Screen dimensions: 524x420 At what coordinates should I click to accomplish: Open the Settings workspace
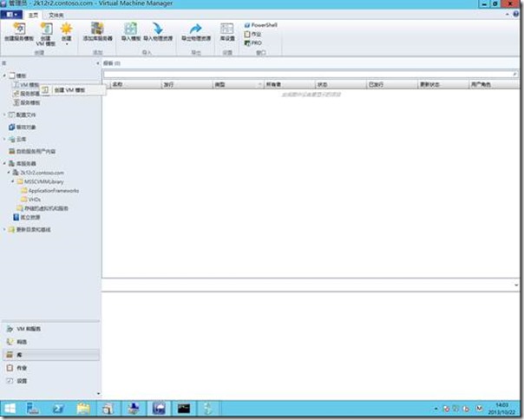(x=51, y=381)
